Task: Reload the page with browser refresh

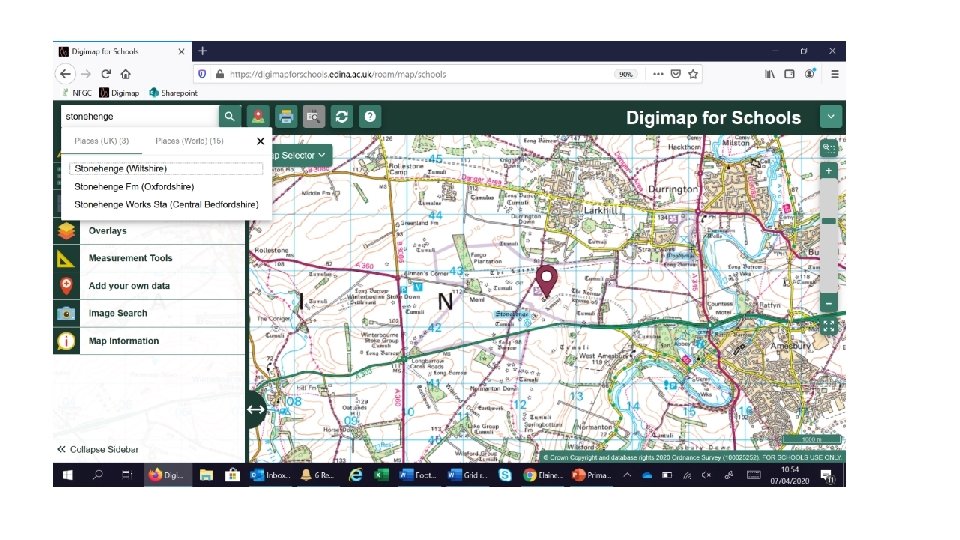Action: point(106,74)
